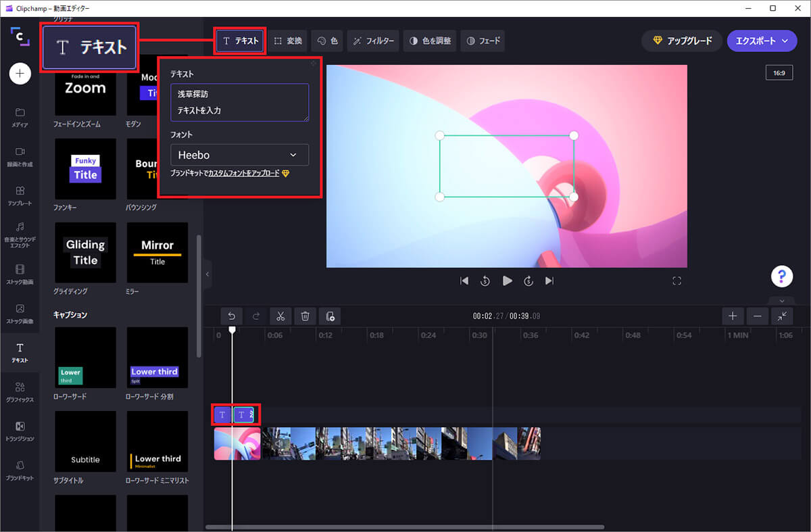
Task: Open the ストック画像 sidebar section
Action: click(x=20, y=314)
